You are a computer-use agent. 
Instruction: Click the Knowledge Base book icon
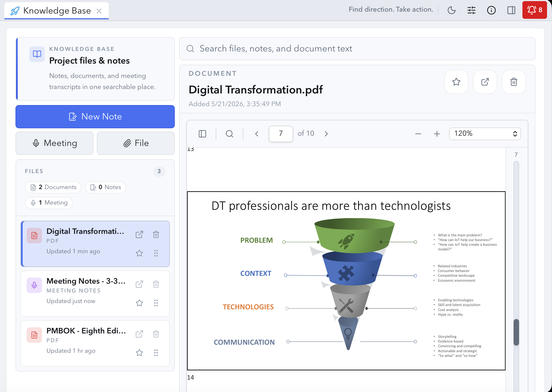pos(37,54)
